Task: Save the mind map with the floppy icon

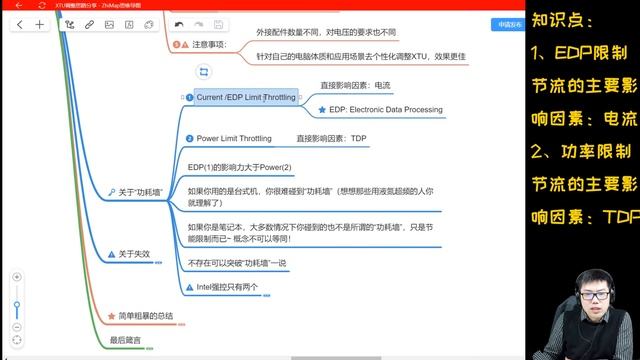Action: 218,24
